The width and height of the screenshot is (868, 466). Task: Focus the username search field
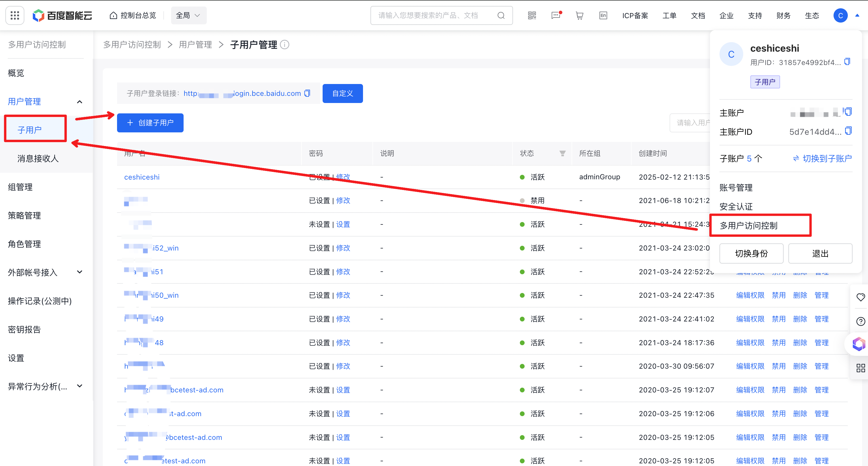690,123
